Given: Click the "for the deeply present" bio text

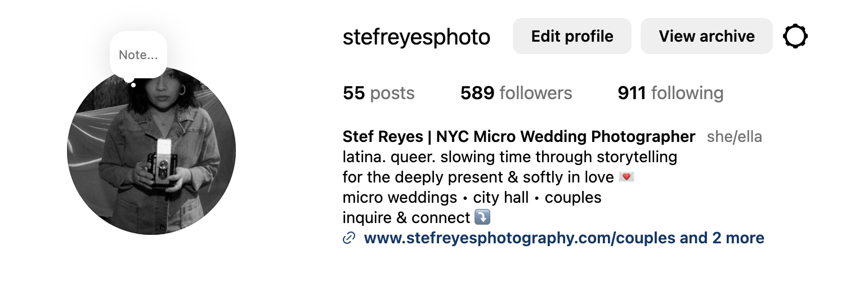Looking at the screenshot, I should pyautogui.click(x=478, y=177).
